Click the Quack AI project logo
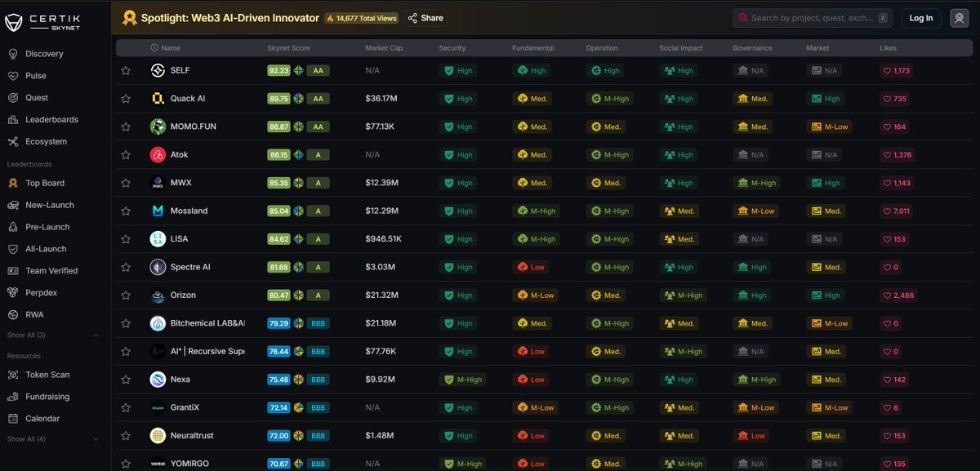Image resolution: width=980 pixels, height=471 pixels. pos(158,99)
